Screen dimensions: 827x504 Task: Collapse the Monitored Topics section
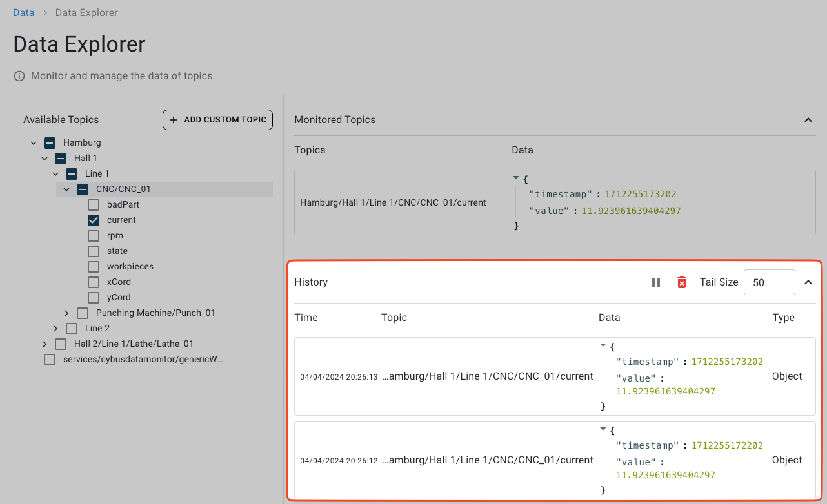pyautogui.click(x=808, y=120)
